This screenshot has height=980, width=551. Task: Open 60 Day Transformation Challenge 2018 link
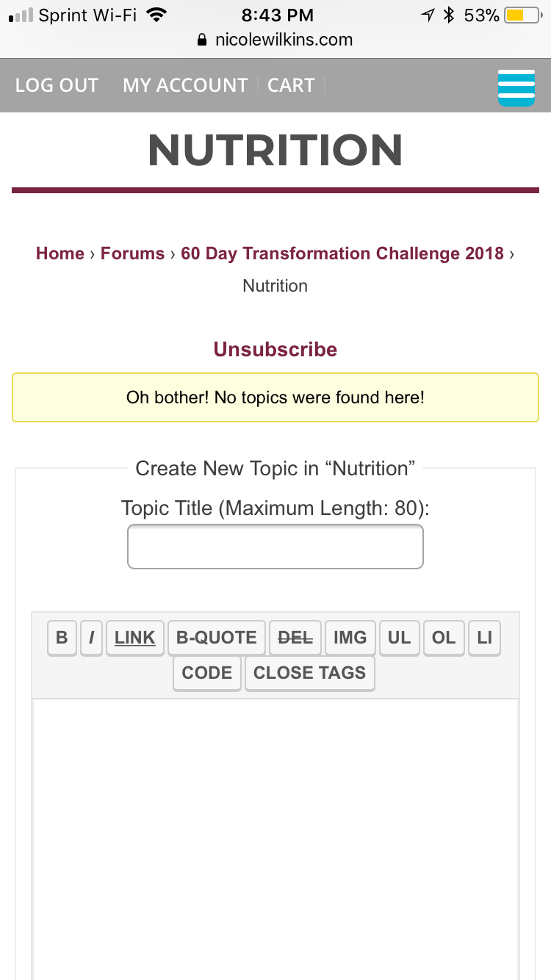342,253
